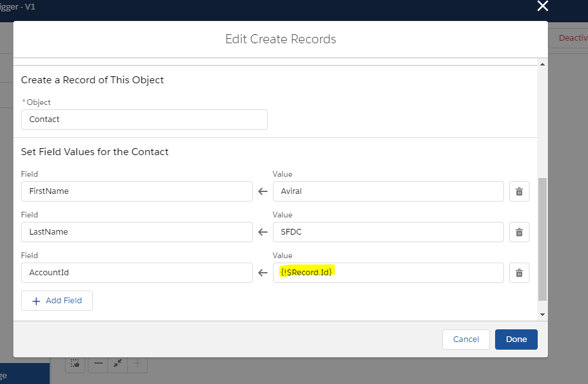Open the AccountId field picker
Image resolution: width=588 pixels, height=384 pixels.
tap(136, 273)
